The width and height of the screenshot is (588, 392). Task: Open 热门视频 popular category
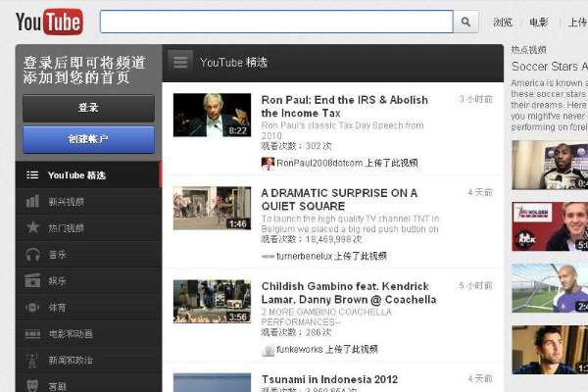tap(88, 227)
